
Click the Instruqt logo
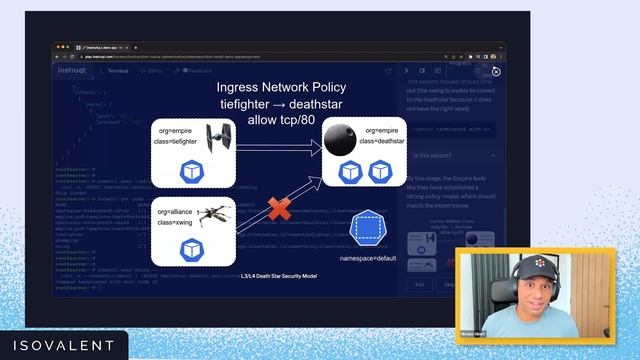click(x=72, y=70)
